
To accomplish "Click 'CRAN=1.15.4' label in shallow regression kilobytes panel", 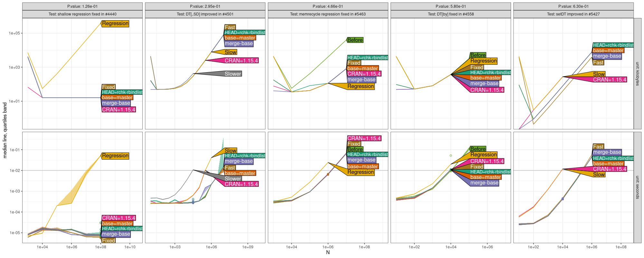I will pos(118,110).
